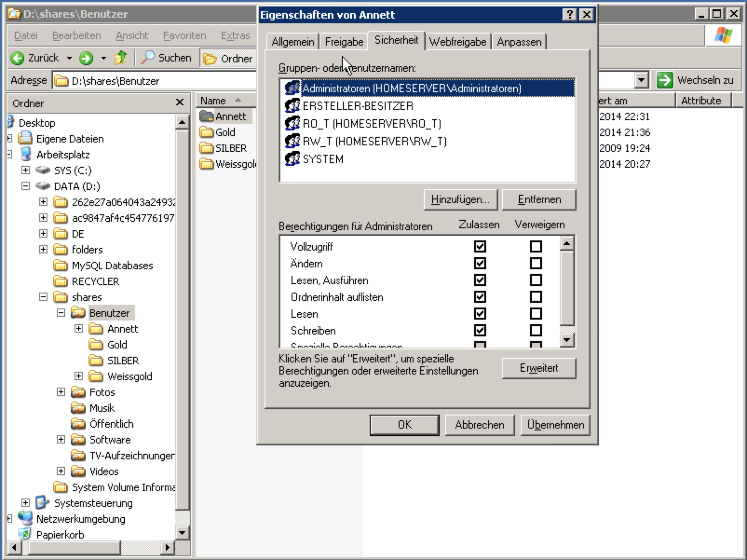This screenshot has width=747, height=560.
Task: Toggle Zulassen checkbox for Ändern
Action: coord(480,263)
